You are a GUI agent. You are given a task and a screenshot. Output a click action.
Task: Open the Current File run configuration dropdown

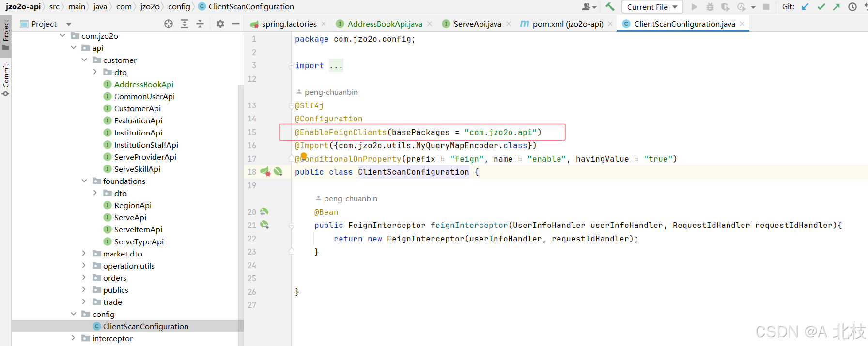click(x=652, y=7)
